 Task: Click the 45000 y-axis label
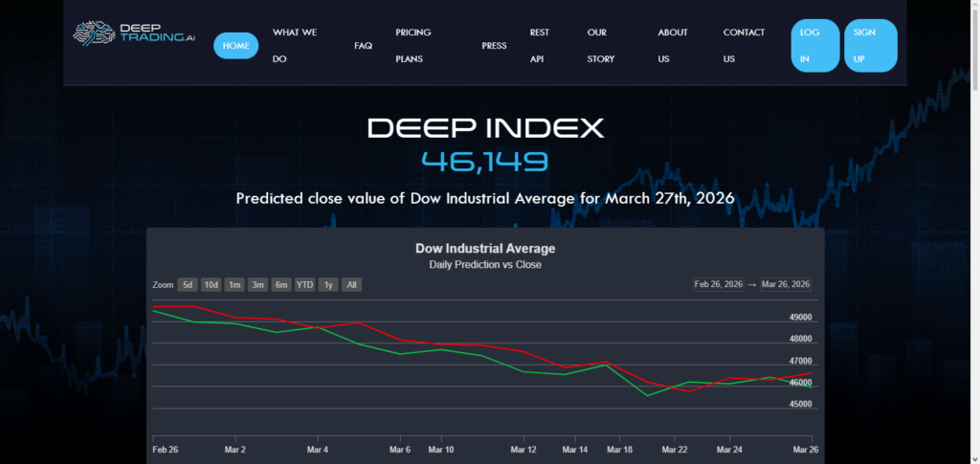pos(801,404)
